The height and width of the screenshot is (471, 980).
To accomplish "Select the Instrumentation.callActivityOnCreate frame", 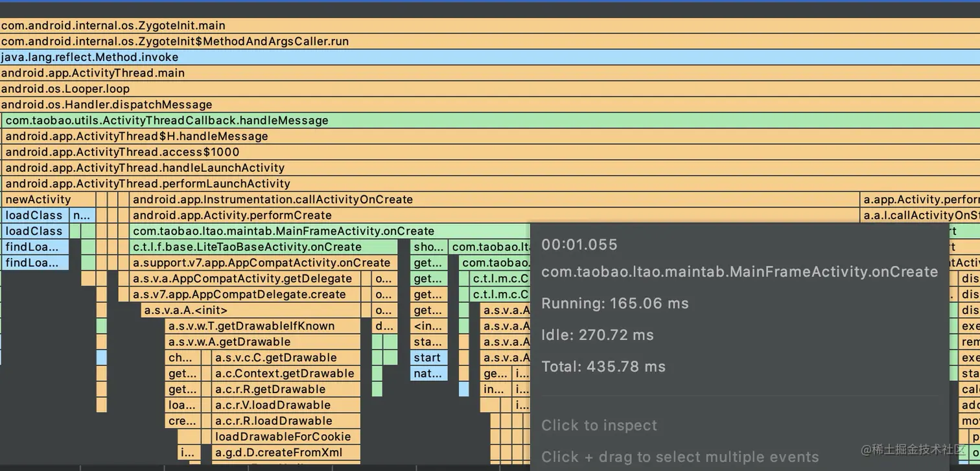I will pyautogui.click(x=495, y=199).
